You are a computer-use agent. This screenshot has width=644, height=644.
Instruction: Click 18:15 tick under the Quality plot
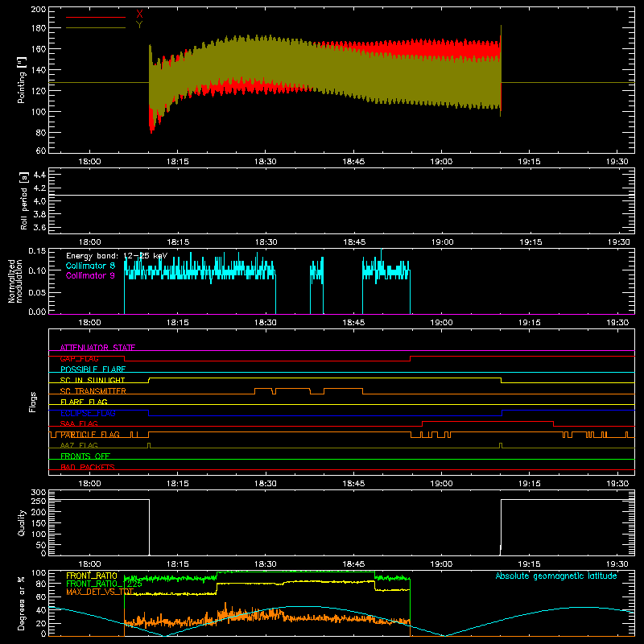[x=177, y=564]
